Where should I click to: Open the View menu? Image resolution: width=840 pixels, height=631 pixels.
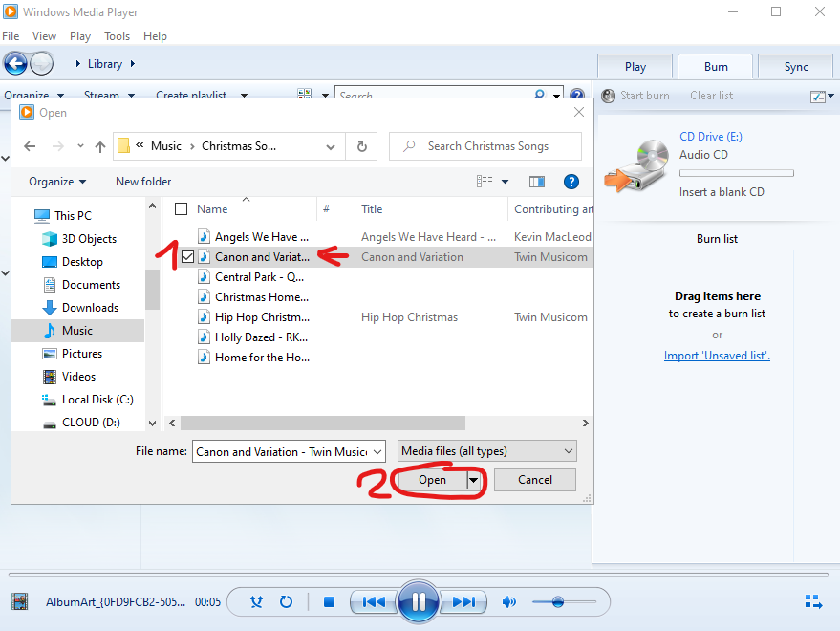(x=44, y=36)
